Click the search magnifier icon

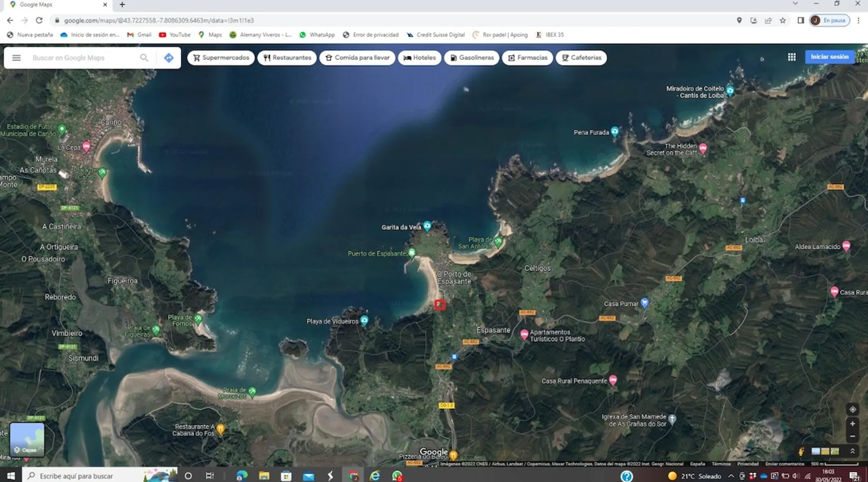point(144,58)
